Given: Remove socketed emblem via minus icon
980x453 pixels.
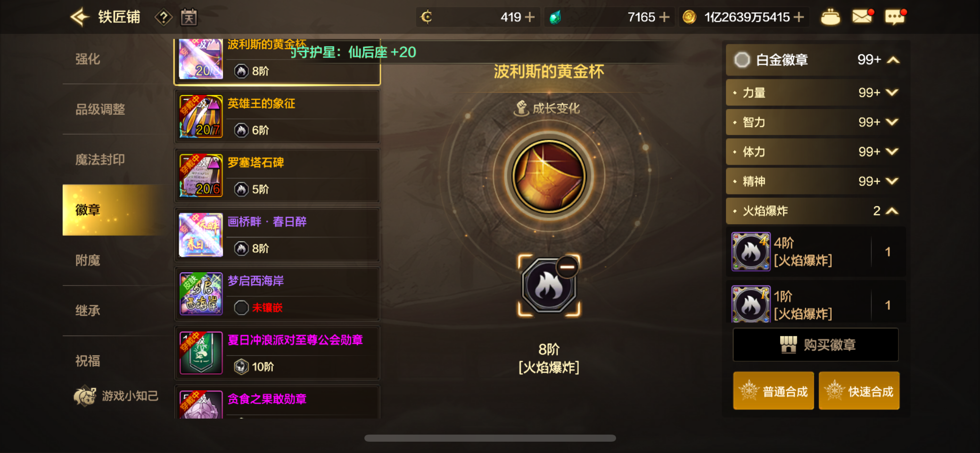Looking at the screenshot, I should (567, 267).
